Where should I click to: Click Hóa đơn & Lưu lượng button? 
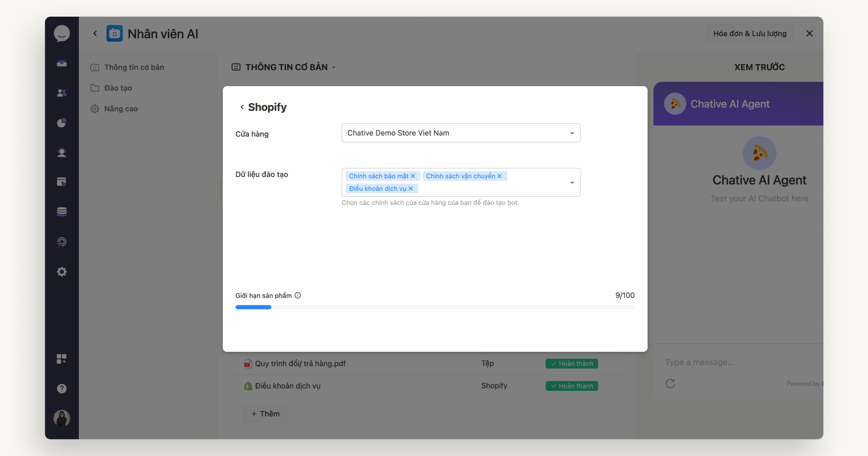click(750, 34)
